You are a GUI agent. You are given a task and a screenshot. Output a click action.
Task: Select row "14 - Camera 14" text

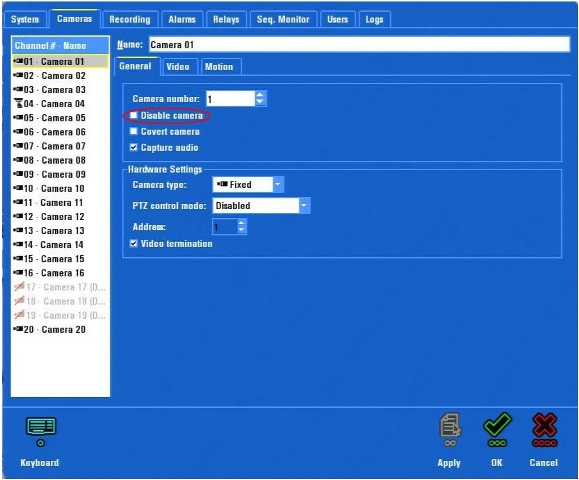pos(54,244)
